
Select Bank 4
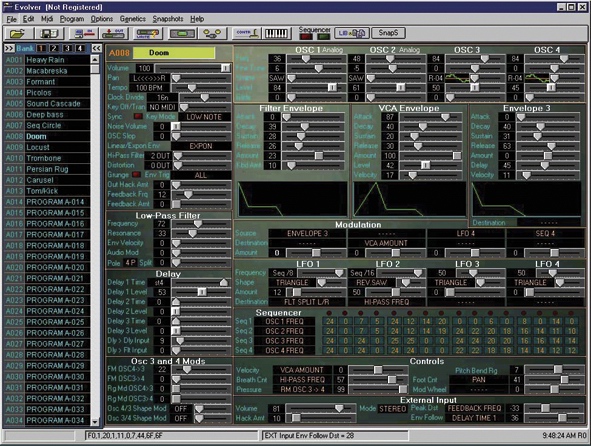click(x=80, y=48)
